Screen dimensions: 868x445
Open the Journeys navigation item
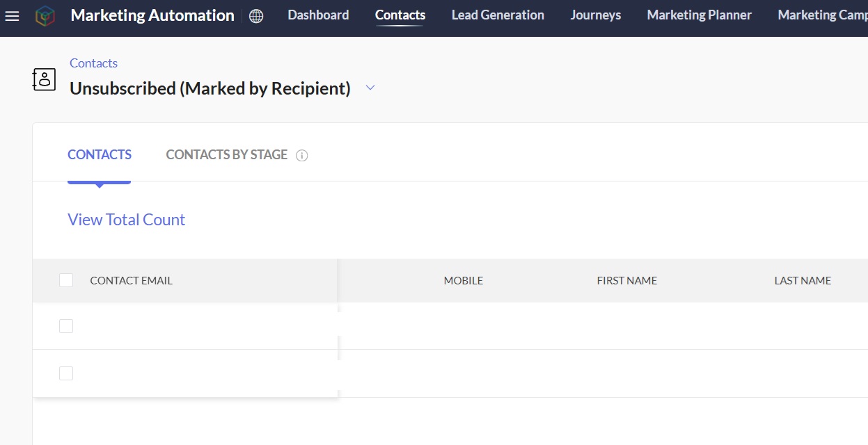click(x=596, y=15)
